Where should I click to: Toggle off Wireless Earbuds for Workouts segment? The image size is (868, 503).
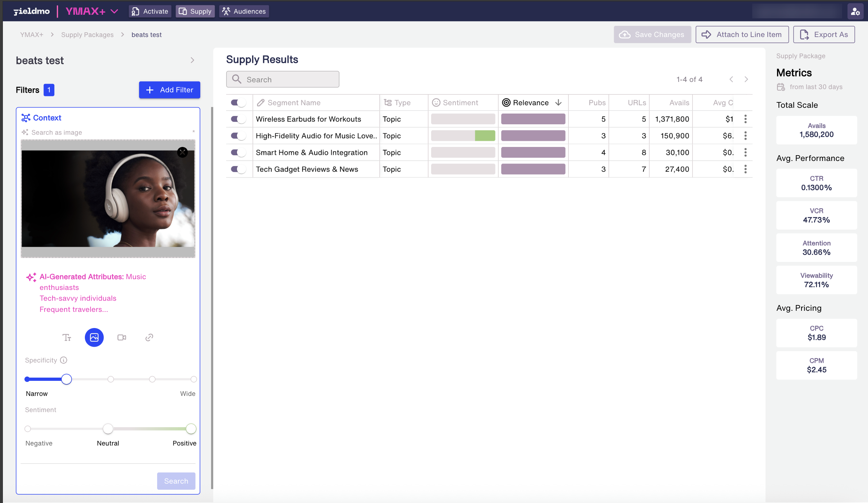[x=238, y=119]
